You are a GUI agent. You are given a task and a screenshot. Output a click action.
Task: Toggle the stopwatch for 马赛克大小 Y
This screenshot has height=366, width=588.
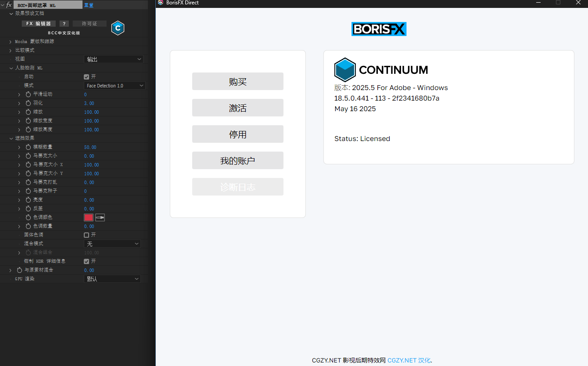28,174
